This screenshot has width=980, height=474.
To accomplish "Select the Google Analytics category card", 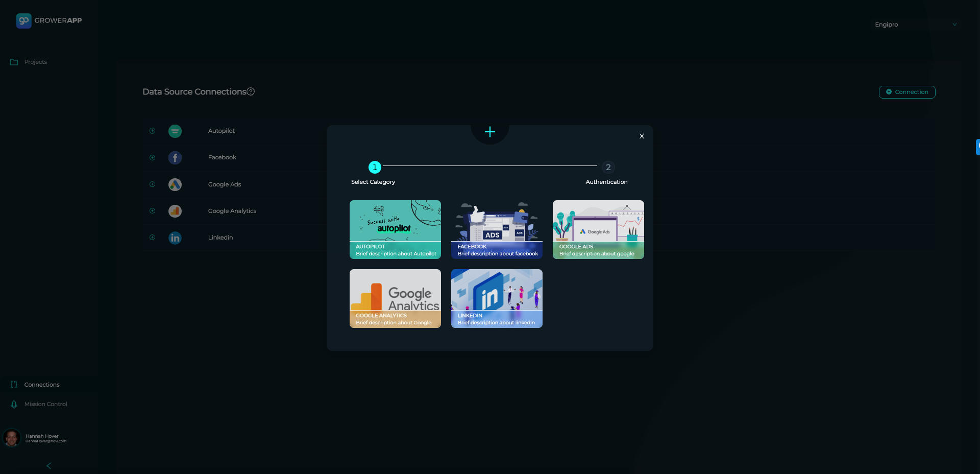I will point(395,298).
